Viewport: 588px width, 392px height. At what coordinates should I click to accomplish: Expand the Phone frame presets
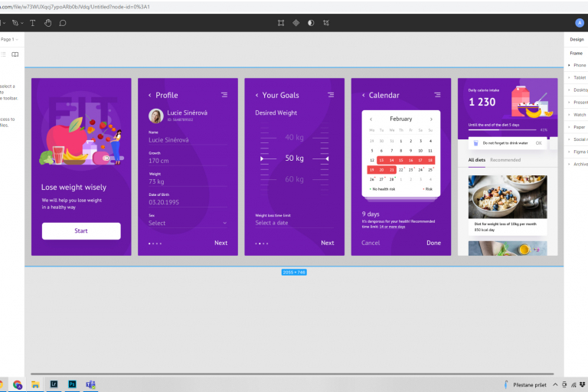(580, 65)
